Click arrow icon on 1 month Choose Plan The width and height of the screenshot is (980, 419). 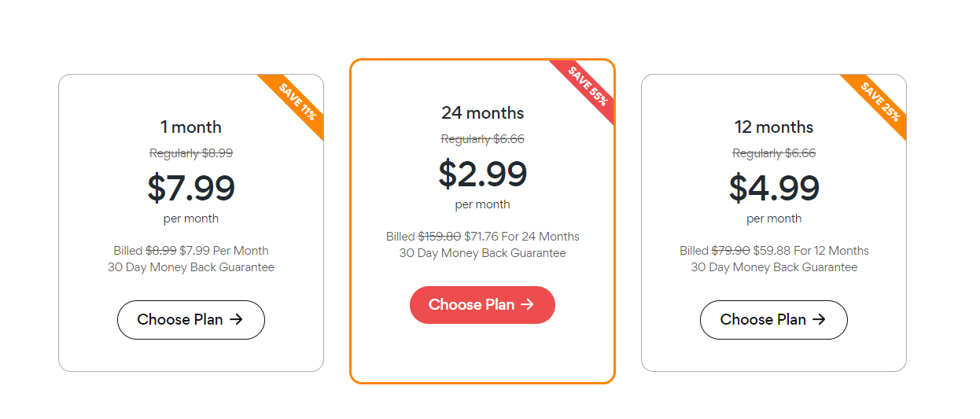(x=236, y=320)
